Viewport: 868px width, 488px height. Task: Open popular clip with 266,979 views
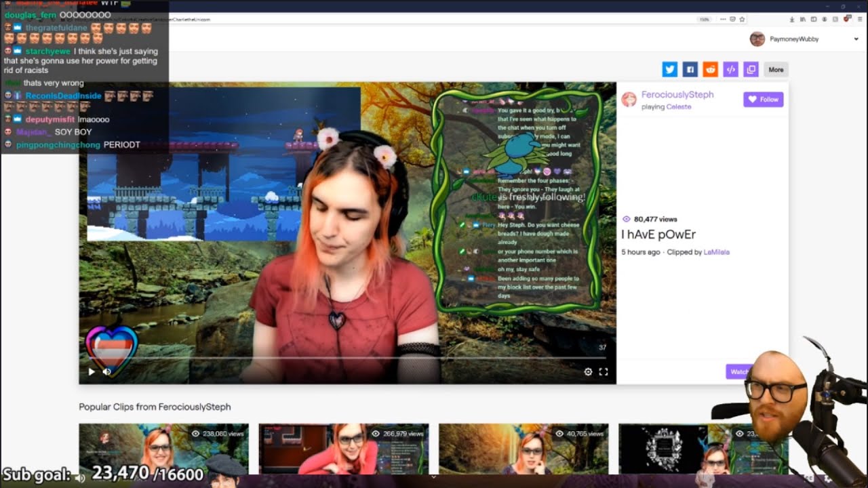pyautogui.click(x=344, y=449)
